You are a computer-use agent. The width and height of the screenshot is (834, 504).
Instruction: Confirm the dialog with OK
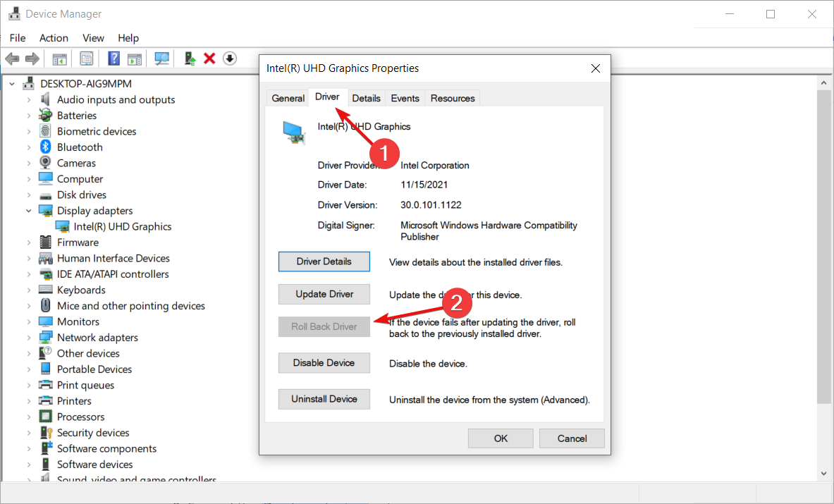tap(501, 438)
